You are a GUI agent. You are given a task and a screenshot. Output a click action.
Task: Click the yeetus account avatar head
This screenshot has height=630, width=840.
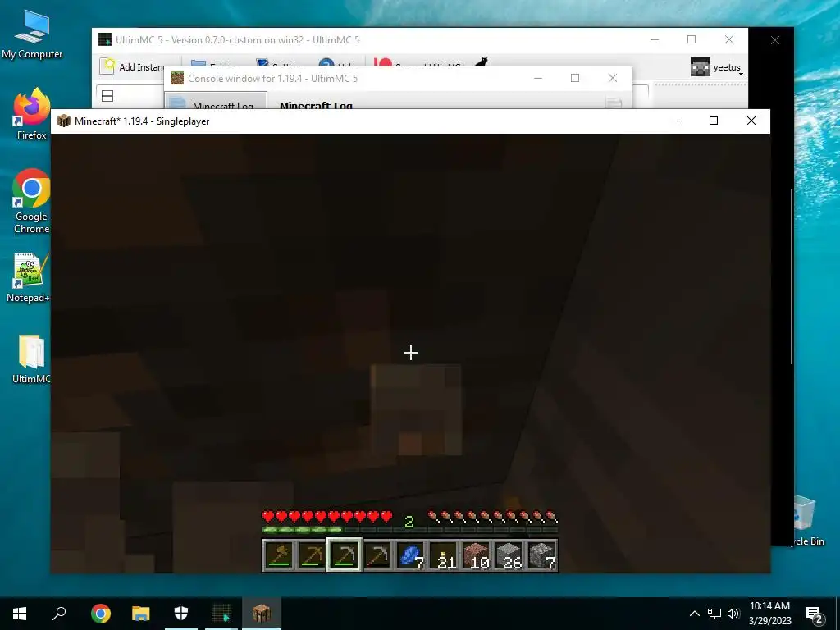tap(700, 67)
